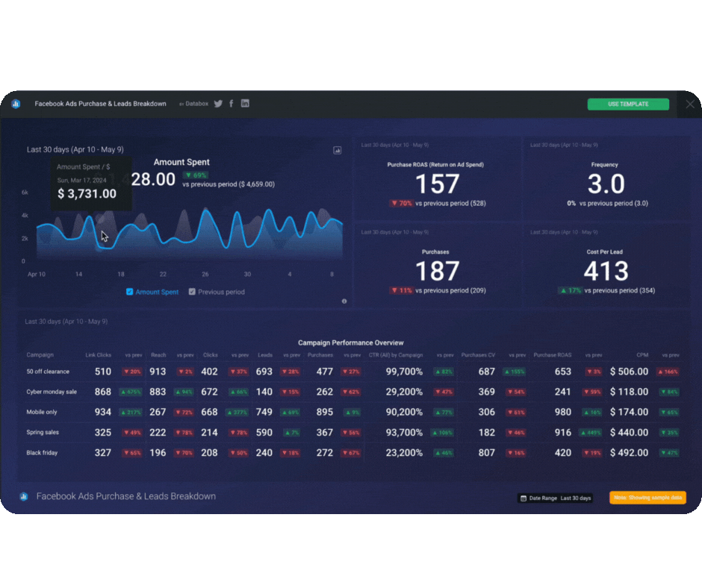Screen dimensions: 702x588
Task: Click the 99,700% CTR cell
Action: point(404,372)
